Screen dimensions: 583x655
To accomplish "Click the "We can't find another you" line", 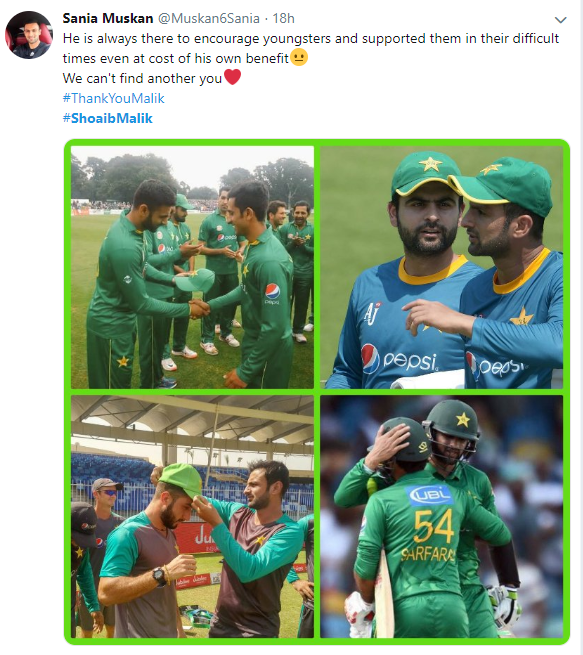I will [142, 78].
